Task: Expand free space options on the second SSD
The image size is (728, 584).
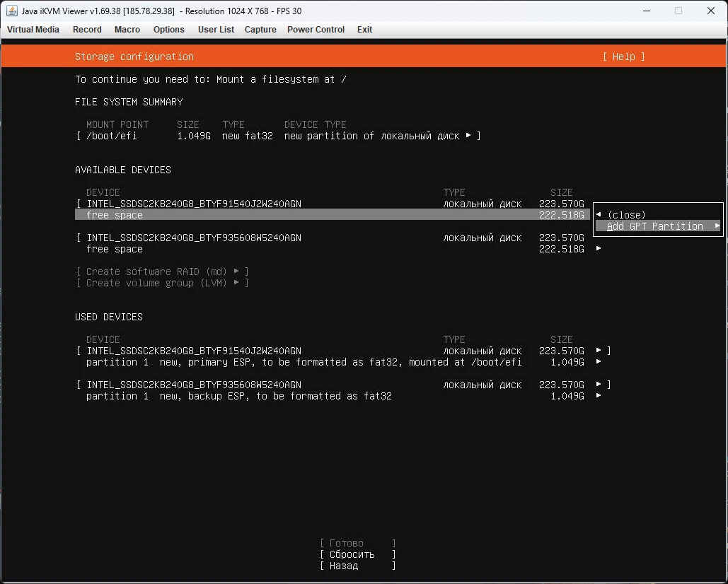Action: click(x=599, y=249)
